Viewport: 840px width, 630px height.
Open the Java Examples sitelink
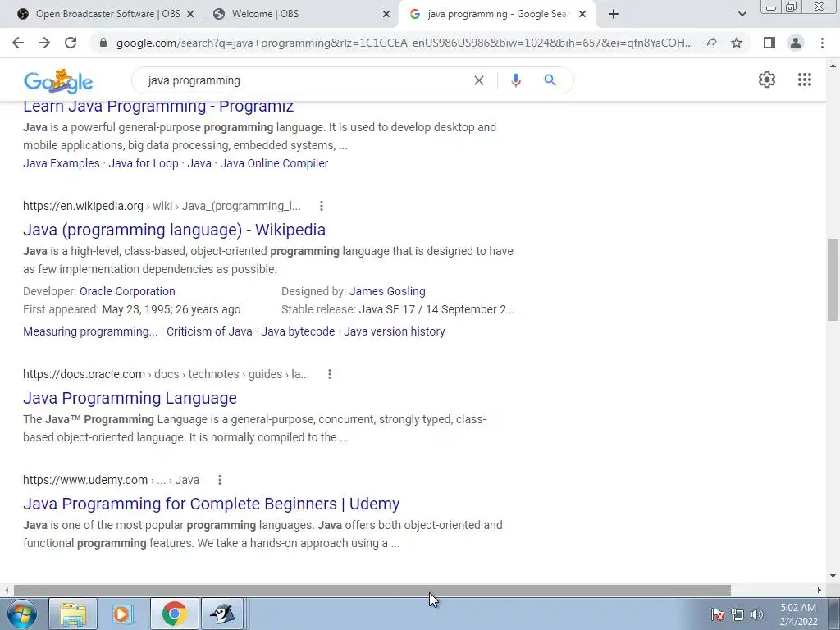point(61,163)
